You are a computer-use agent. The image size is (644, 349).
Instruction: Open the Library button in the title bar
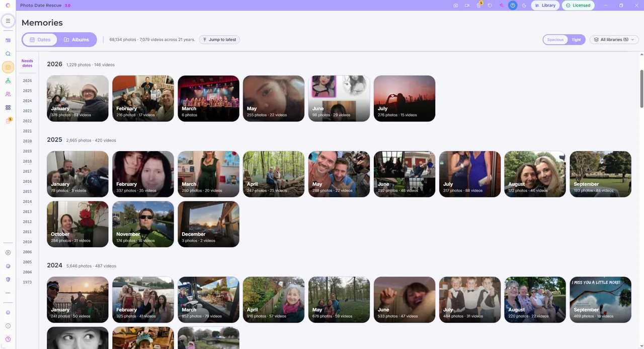(545, 6)
